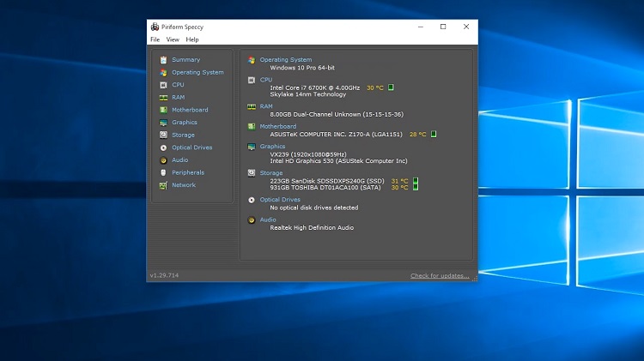The image size is (644, 361).
Task: Click the CPU icon in summary panel
Action: click(x=252, y=80)
